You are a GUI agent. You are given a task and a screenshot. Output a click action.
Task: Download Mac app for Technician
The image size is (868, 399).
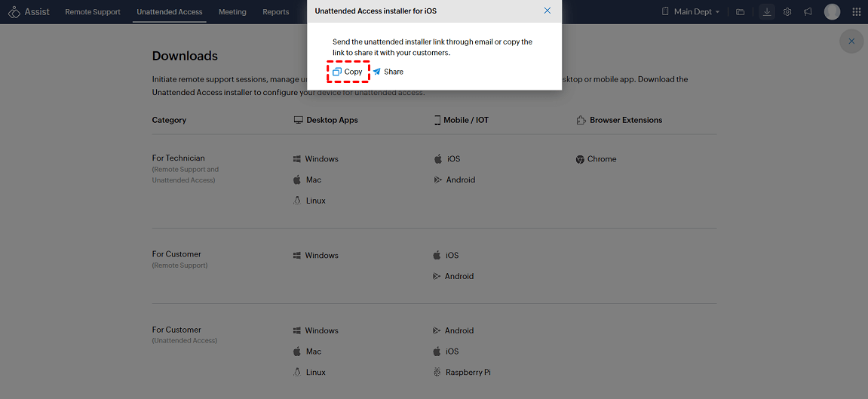point(307,180)
